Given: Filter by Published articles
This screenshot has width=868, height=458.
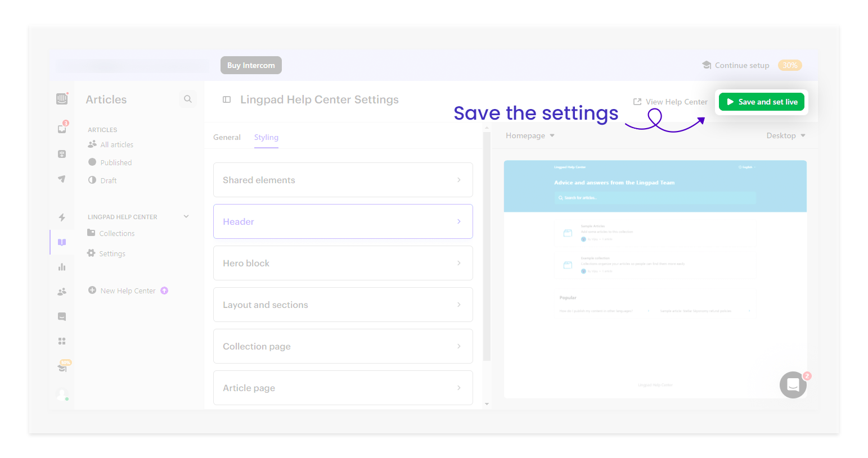Looking at the screenshot, I should point(116,162).
